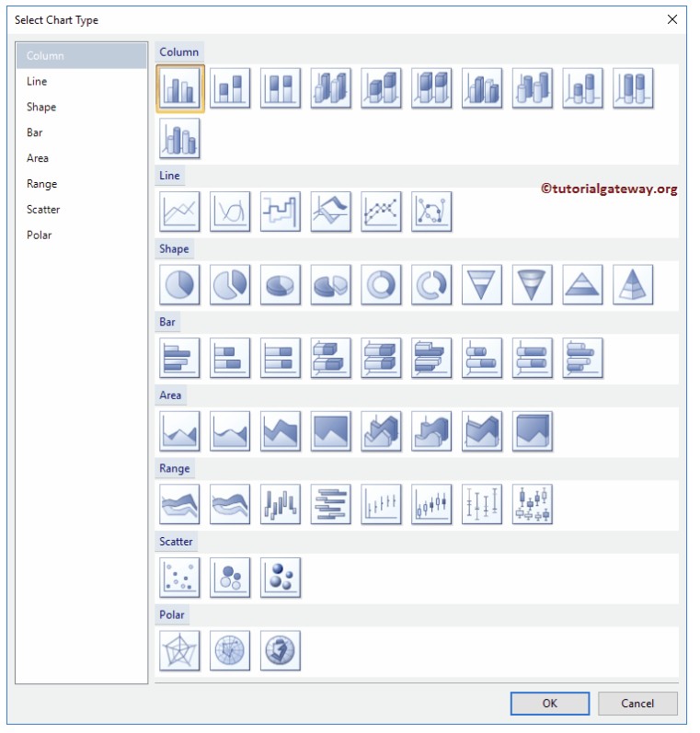Image resolution: width=700 pixels, height=733 pixels.
Task: Pick the 3-D Pyramid chart icon
Action: (634, 285)
